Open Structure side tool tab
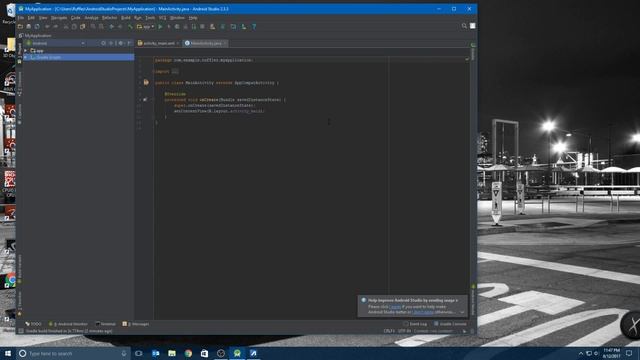Image resolution: width=640 pixels, height=360 pixels. pyautogui.click(x=19, y=84)
